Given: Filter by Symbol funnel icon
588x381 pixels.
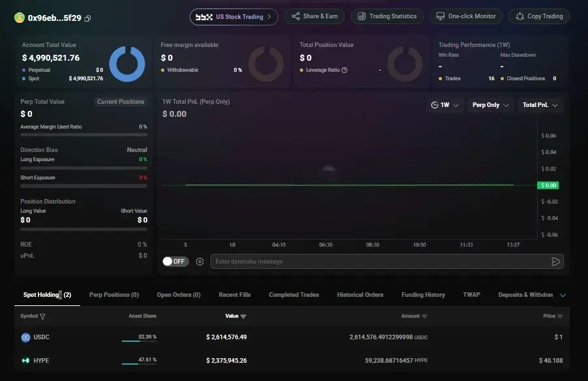Looking at the screenshot, I should click(42, 316).
